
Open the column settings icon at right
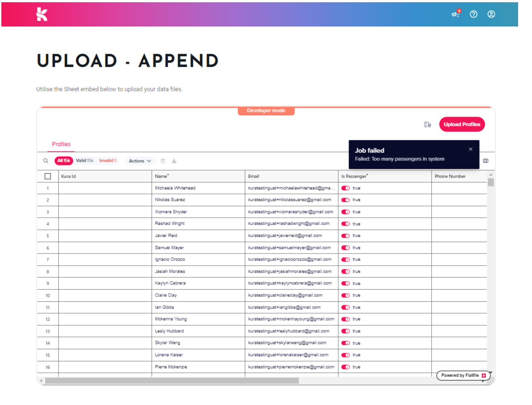point(485,160)
